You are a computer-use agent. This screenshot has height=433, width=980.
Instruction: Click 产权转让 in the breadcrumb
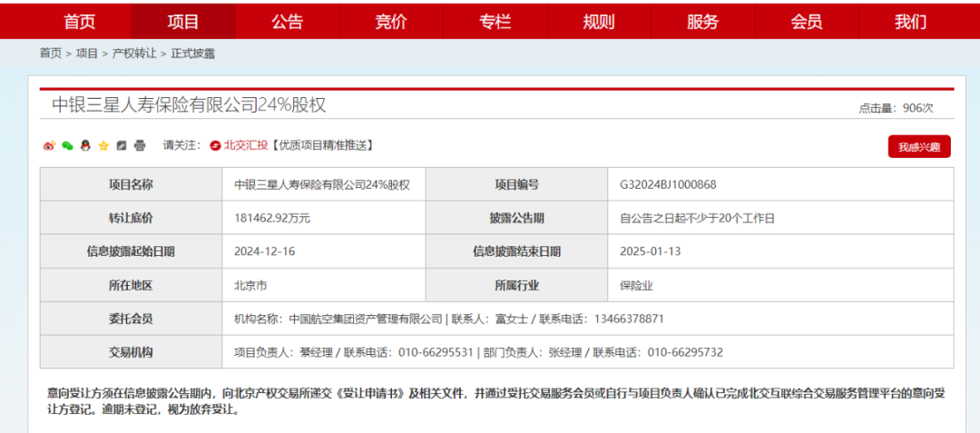(134, 54)
